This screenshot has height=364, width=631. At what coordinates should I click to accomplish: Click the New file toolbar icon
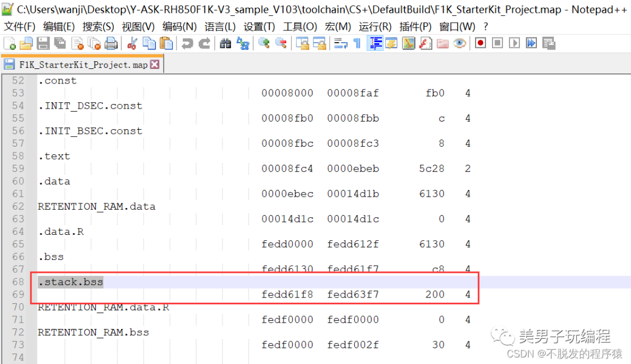coord(10,43)
